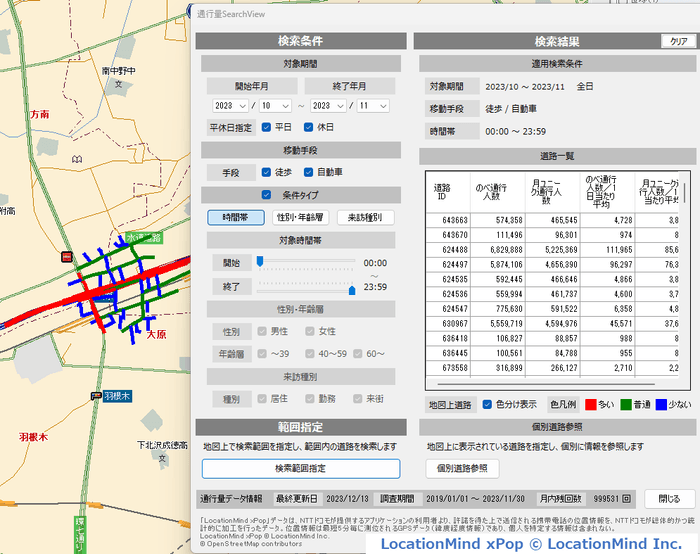The height and width of the screenshot is (554, 700).
Task: Select the 性別・年齢層 condition type tab
Action: [x=300, y=217]
